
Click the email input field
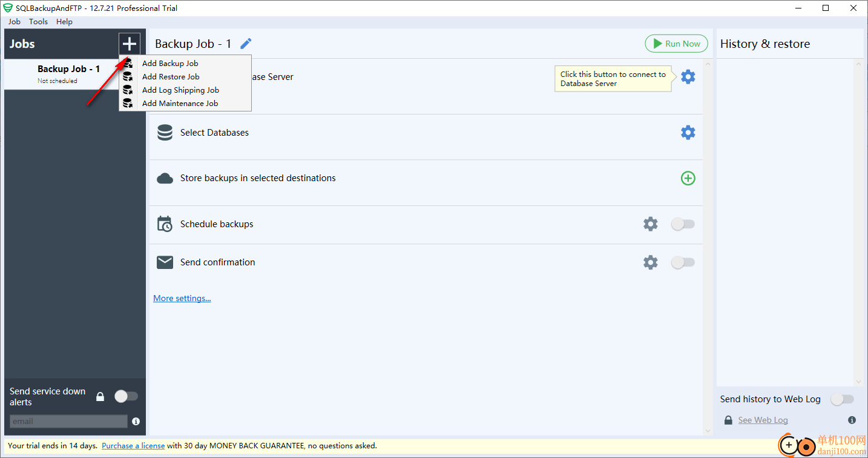[x=68, y=421]
